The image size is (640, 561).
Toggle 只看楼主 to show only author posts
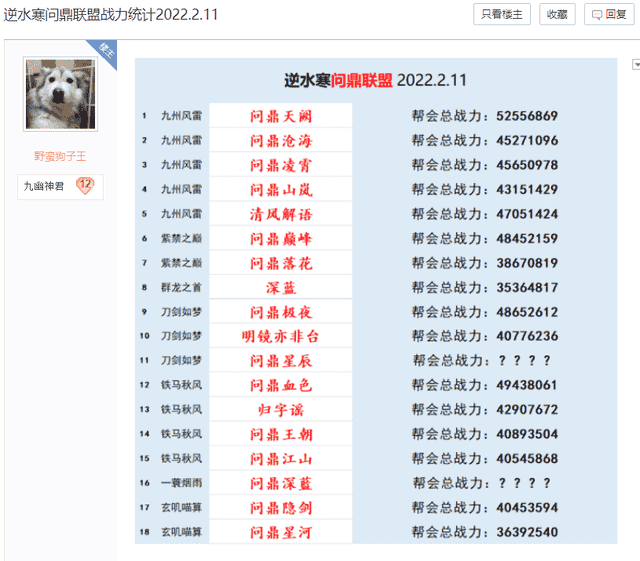point(501,14)
